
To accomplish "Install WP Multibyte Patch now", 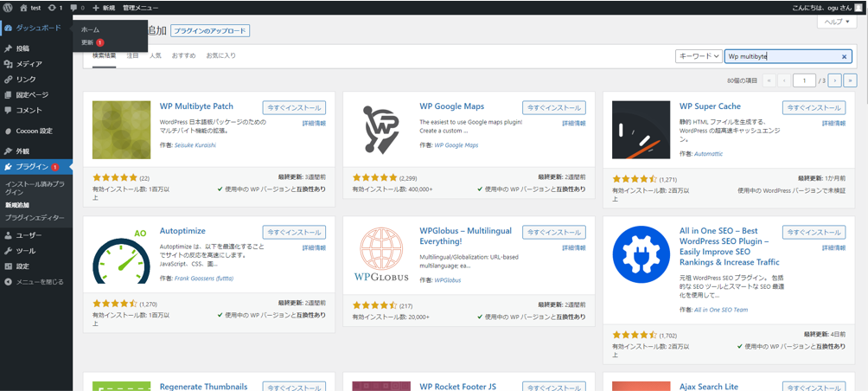I will pos(294,108).
